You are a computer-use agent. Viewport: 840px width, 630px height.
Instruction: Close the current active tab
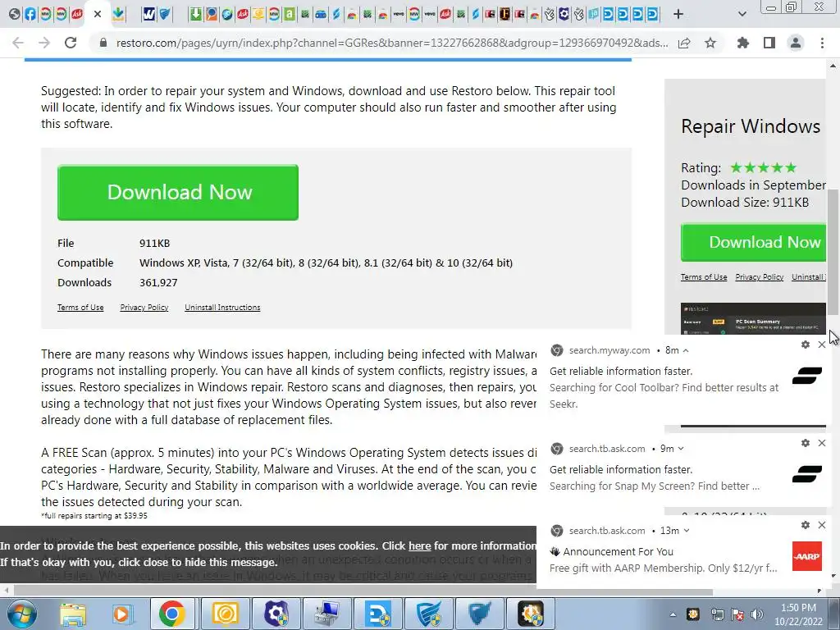(x=97, y=14)
